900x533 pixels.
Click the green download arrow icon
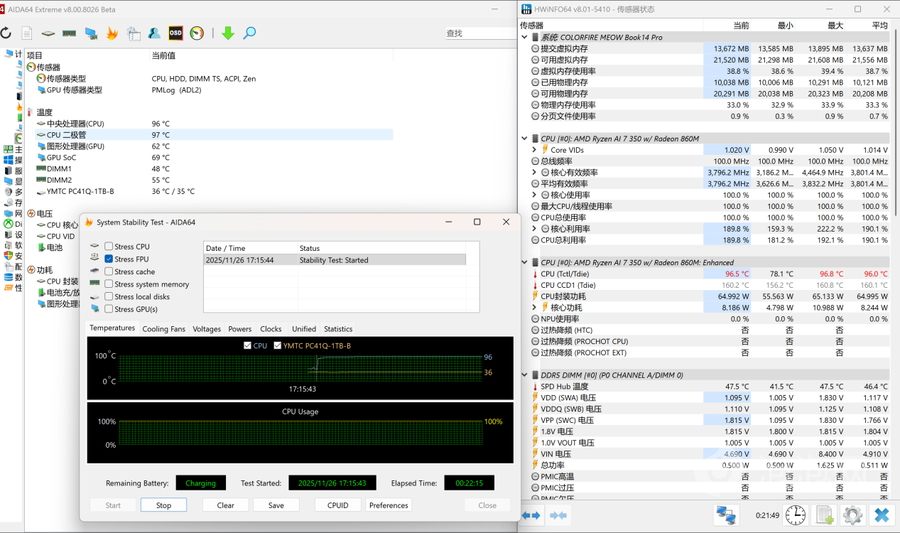pyautogui.click(x=228, y=33)
